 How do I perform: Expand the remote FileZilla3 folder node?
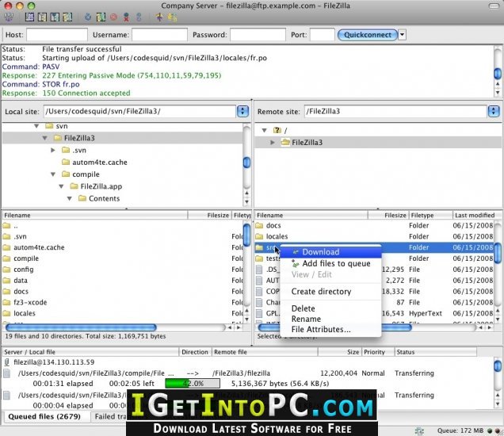tap(273, 142)
